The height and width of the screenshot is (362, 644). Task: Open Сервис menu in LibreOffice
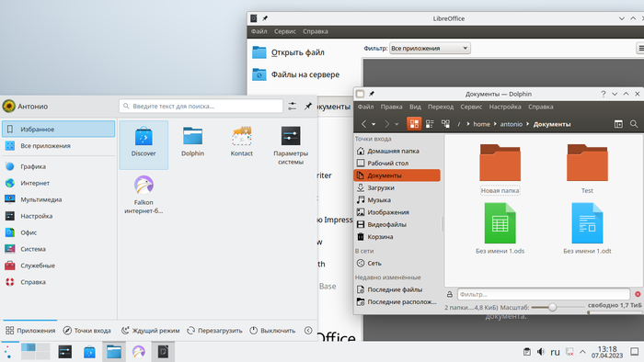tap(285, 31)
